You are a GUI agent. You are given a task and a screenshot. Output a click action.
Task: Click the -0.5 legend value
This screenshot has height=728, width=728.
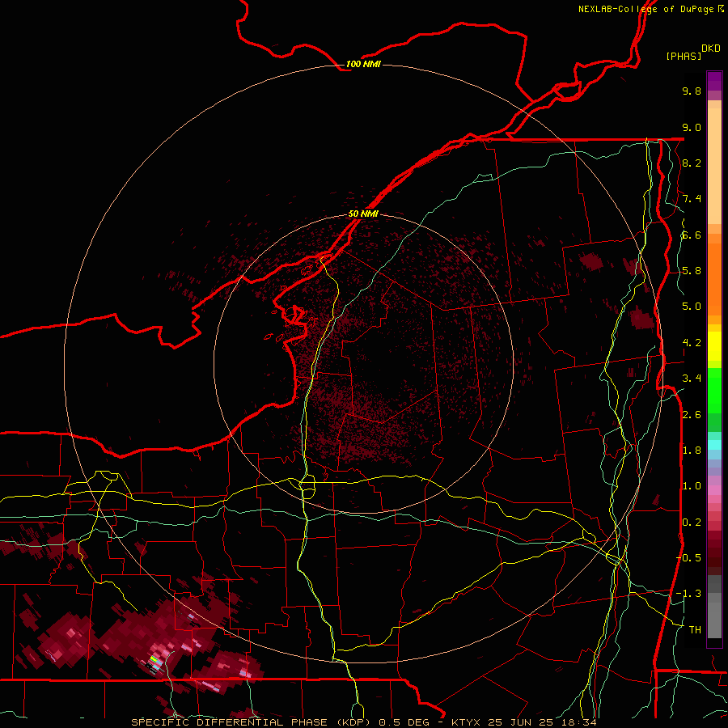click(x=688, y=558)
